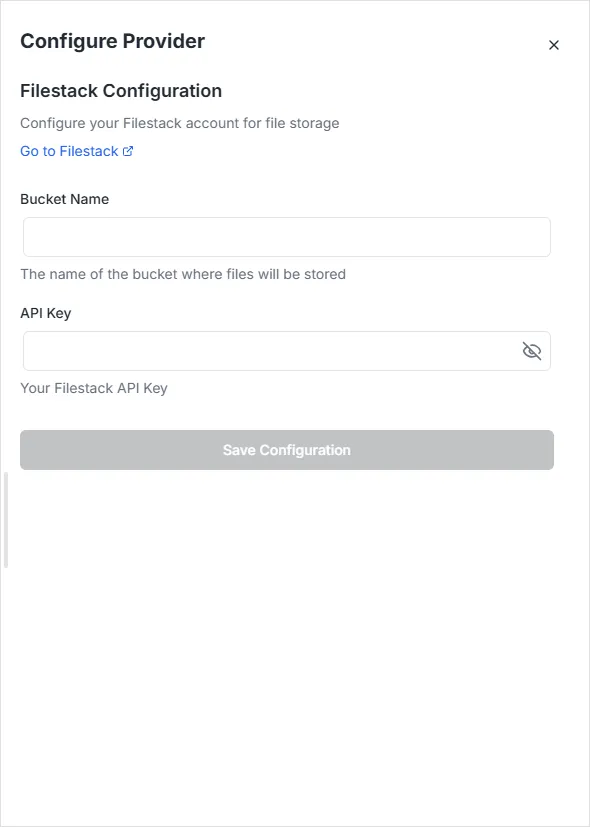Select the X close icon
590x827 pixels.
pos(554,44)
